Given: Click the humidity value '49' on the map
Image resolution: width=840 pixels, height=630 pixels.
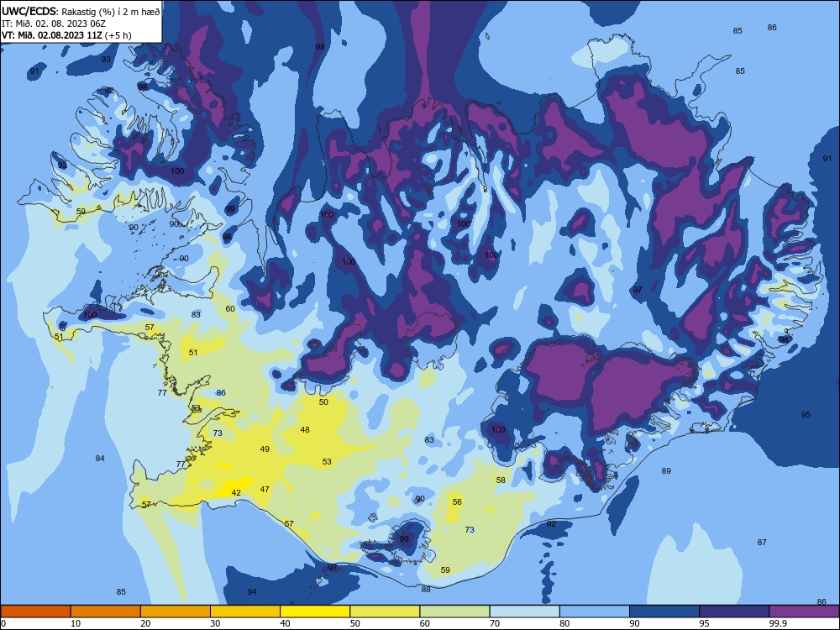Looking at the screenshot, I should [265, 449].
